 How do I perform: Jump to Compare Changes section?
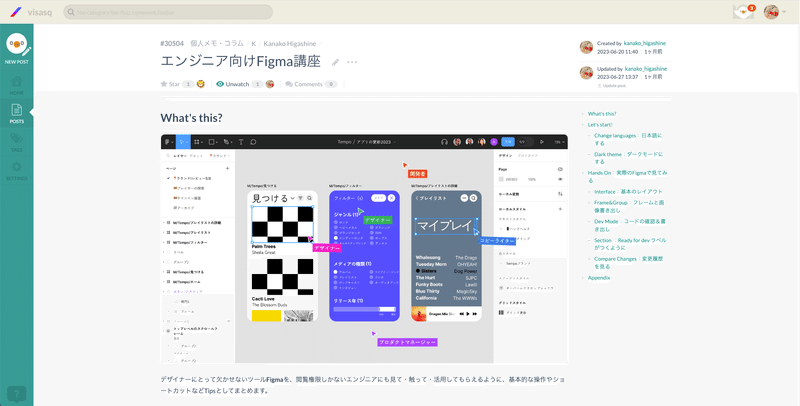[629, 262]
